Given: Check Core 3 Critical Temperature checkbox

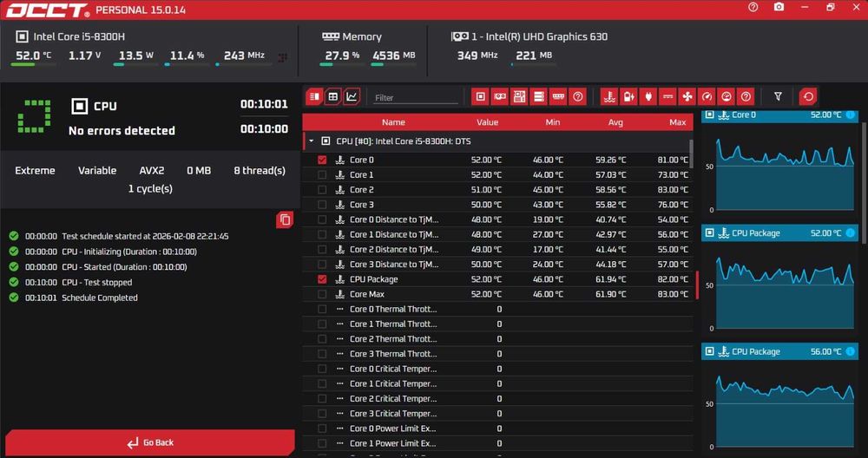Looking at the screenshot, I should (x=322, y=414).
